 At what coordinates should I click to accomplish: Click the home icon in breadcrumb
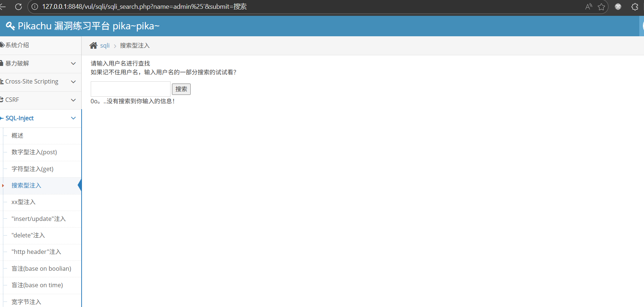coord(94,45)
